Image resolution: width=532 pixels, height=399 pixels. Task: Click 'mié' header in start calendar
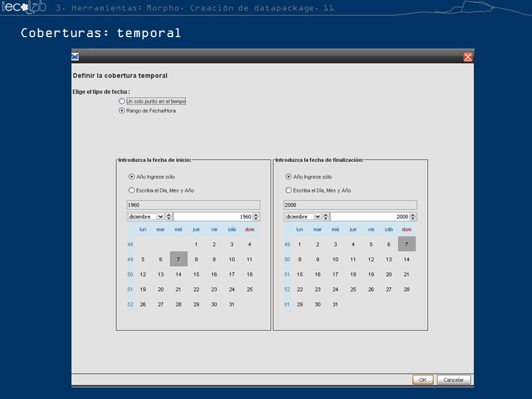pos(178,229)
